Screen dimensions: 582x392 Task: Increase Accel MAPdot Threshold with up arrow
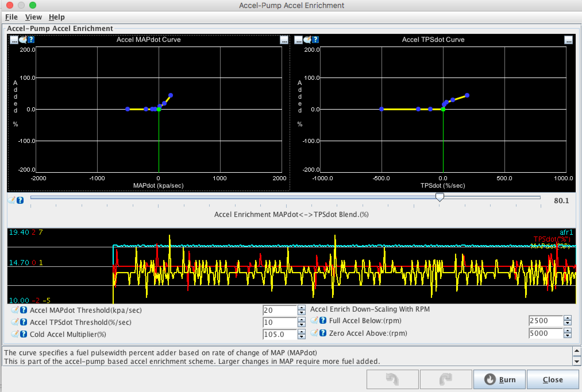pyautogui.click(x=301, y=308)
